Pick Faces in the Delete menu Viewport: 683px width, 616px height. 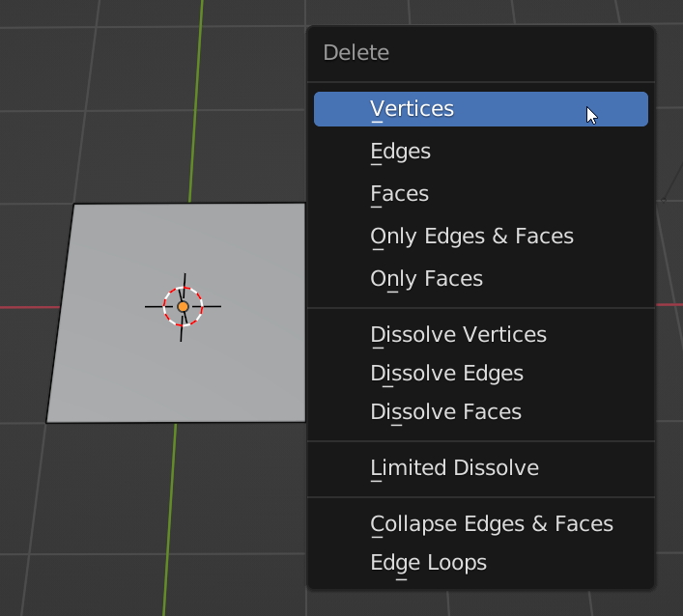click(x=481, y=194)
